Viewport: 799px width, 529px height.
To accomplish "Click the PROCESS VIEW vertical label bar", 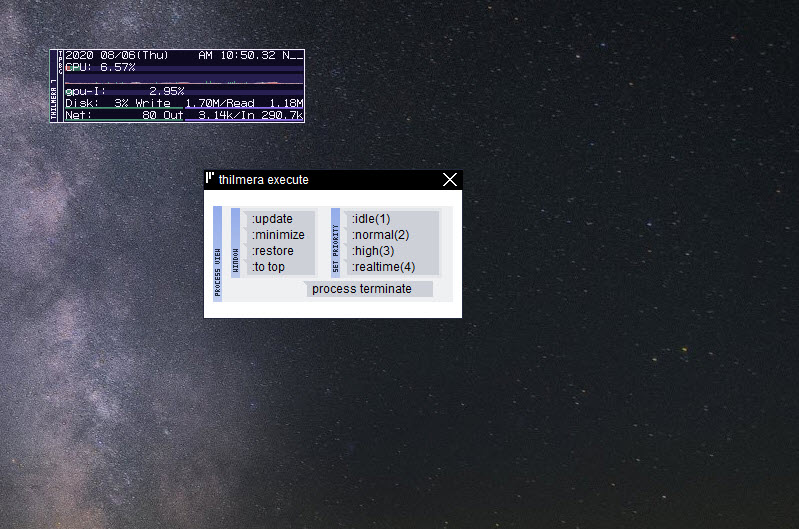I will pyautogui.click(x=218, y=254).
